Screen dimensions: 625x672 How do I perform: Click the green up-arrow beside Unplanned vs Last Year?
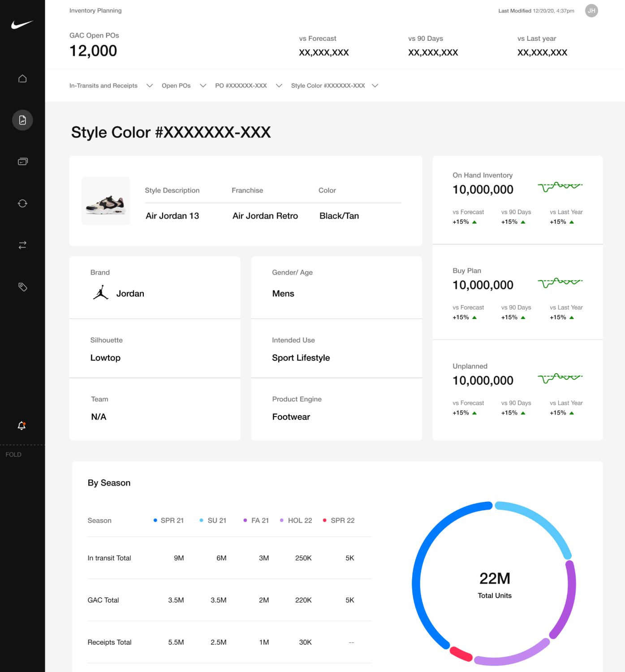572,413
